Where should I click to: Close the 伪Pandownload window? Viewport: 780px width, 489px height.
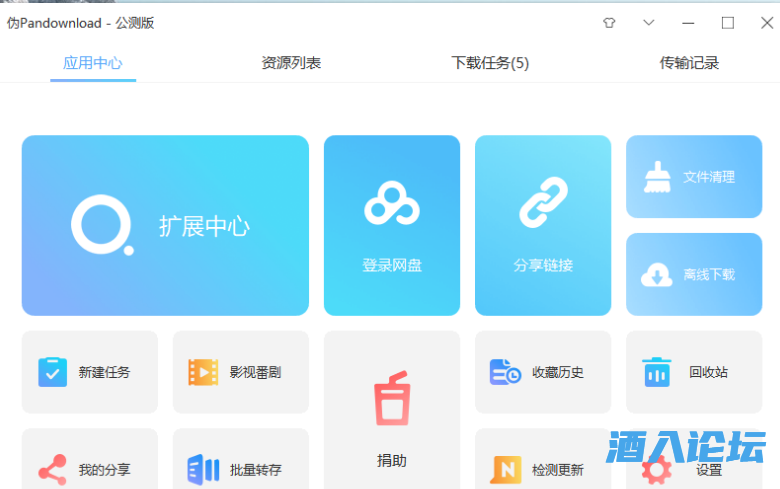(767, 23)
